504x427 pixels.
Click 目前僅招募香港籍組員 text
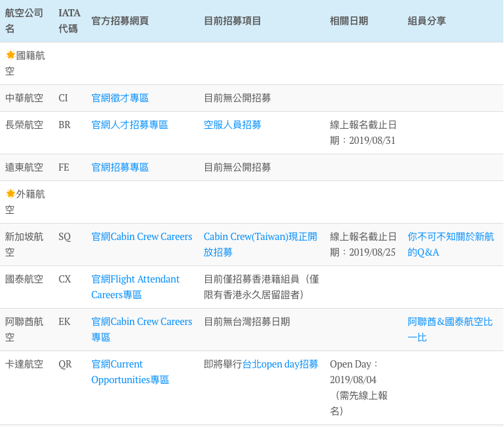pyautogui.click(x=261, y=287)
